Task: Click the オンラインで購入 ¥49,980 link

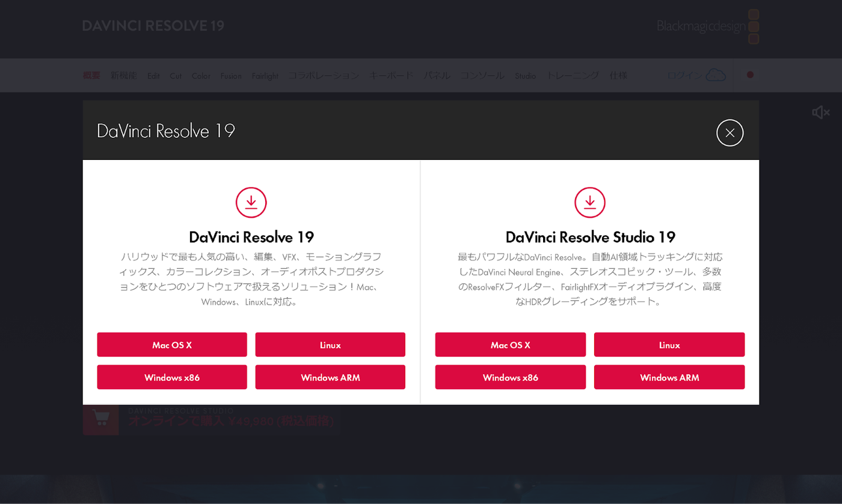Action: [230, 421]
